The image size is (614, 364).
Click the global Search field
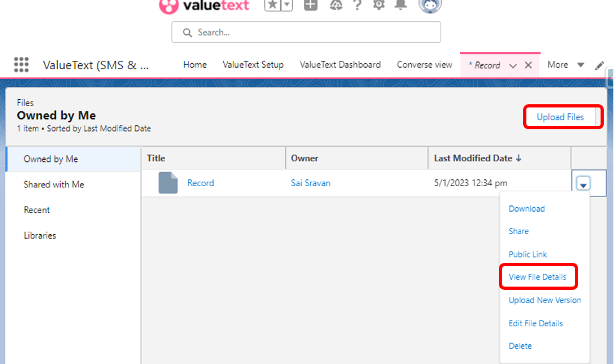(306, 32)
